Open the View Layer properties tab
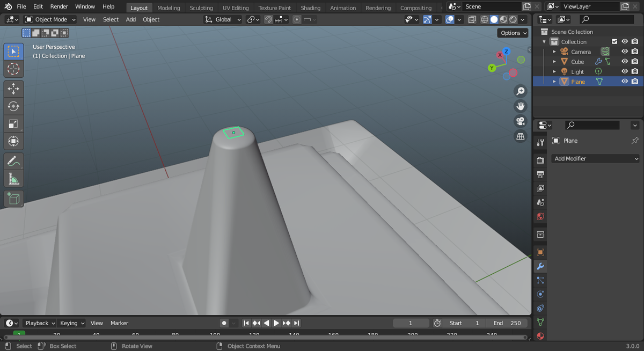The height and width of the screenshot is (351, 644). click(540, 188)
